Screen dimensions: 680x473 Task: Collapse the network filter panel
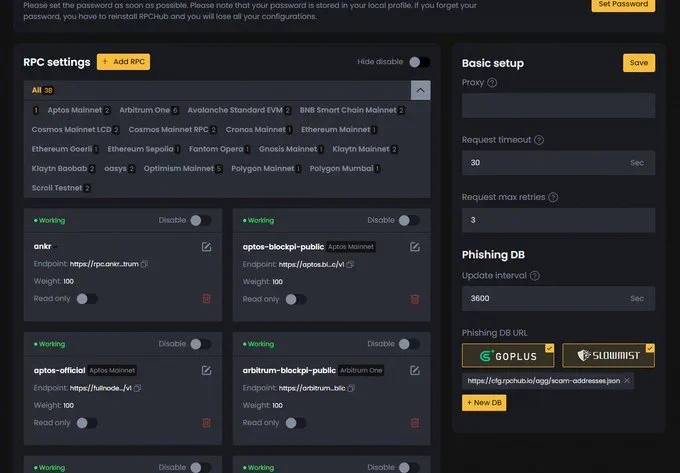pyautogui.click(x=420, y=90)
